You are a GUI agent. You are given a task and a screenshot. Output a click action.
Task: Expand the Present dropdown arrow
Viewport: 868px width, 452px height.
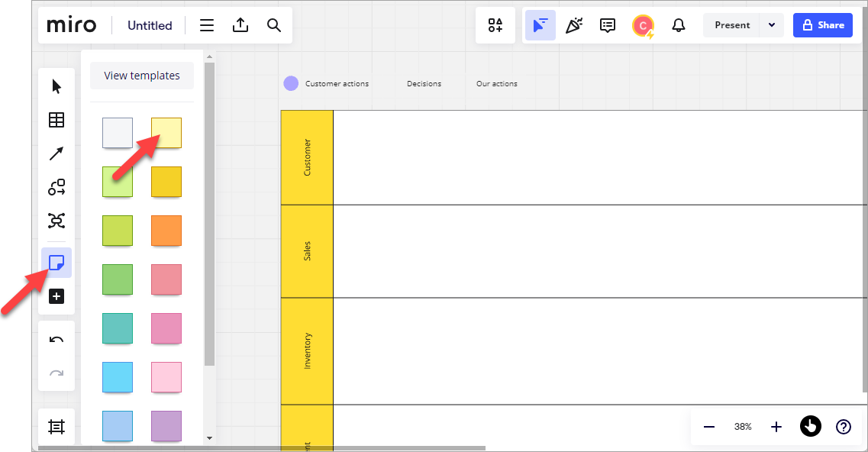(772, 25)
